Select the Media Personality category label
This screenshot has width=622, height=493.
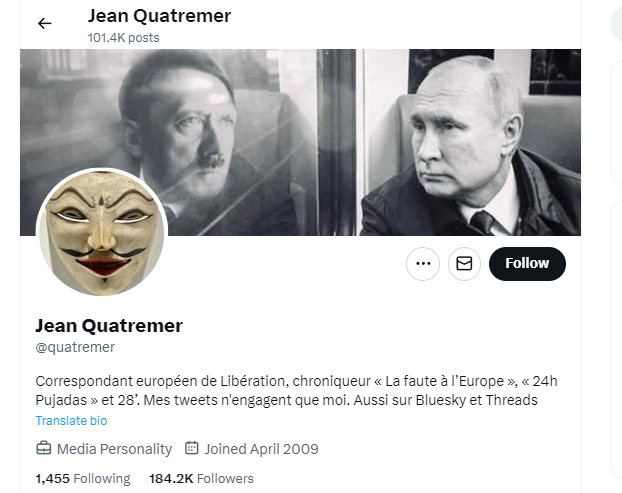pos(114,449)
